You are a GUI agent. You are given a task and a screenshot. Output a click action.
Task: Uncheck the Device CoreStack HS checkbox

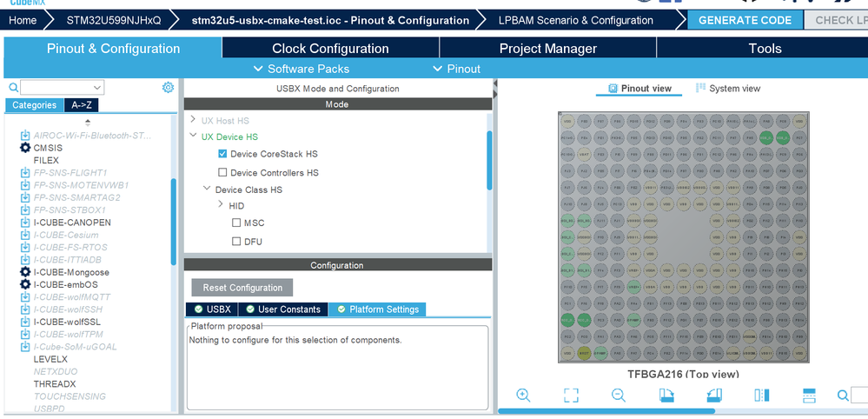[x=222, y=153]
